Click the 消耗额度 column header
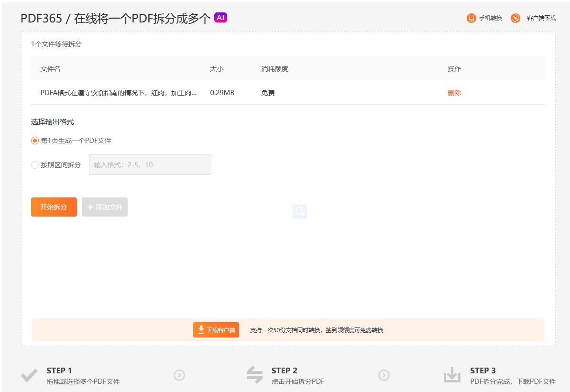This screenshot has height=392, width=570. click(x=274, y=69)
